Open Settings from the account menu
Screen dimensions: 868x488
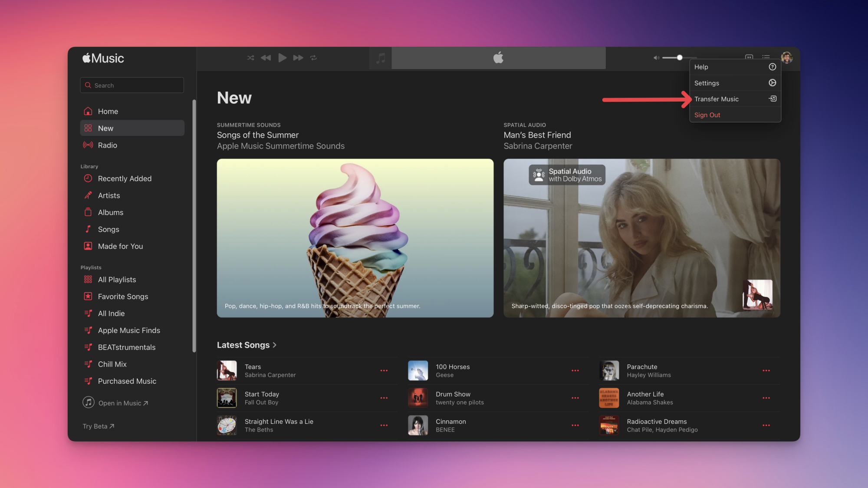735,83
